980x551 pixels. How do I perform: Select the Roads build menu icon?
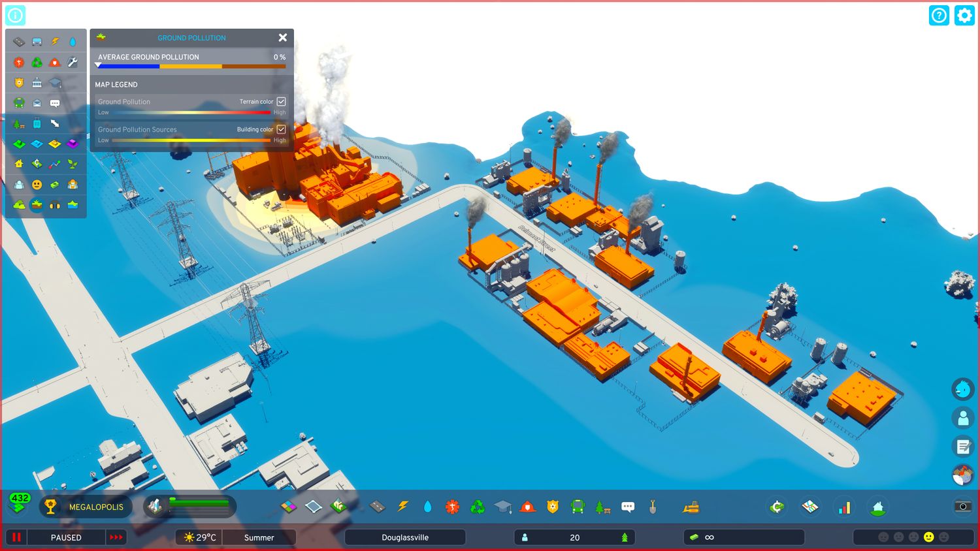[377, 507]
